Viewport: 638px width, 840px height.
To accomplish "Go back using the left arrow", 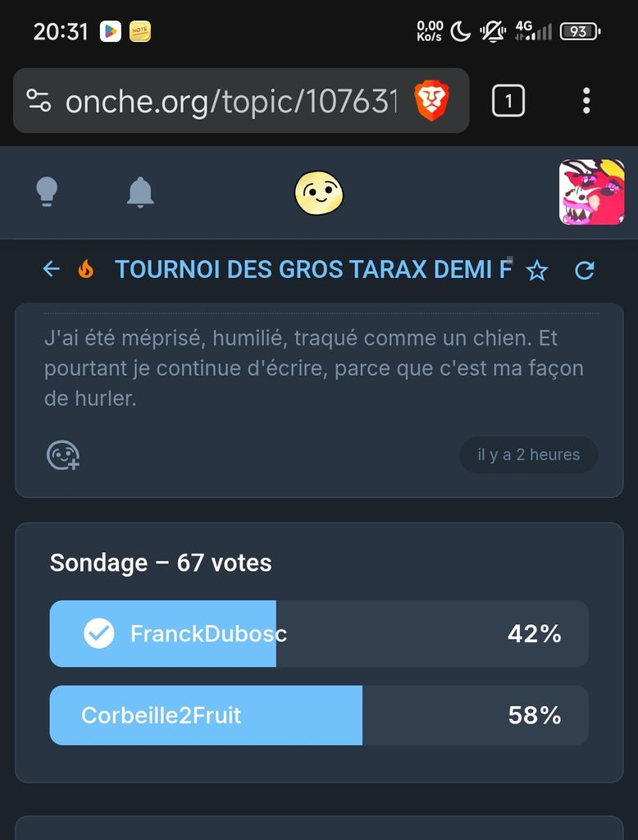I will [52, 269].
